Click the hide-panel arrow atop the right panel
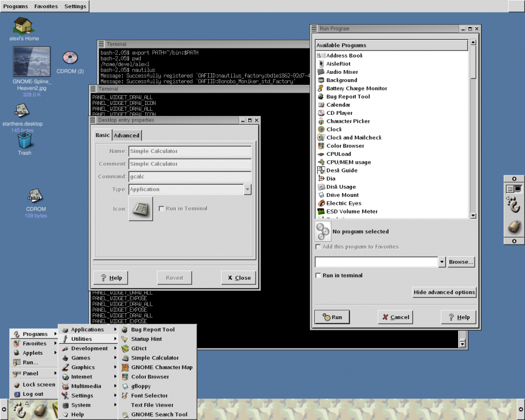Viewport: 525px width, 420px height. tap(513, 179)
